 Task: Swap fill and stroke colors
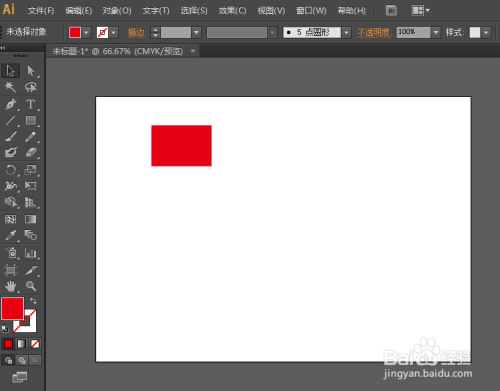tap(33, 301)
